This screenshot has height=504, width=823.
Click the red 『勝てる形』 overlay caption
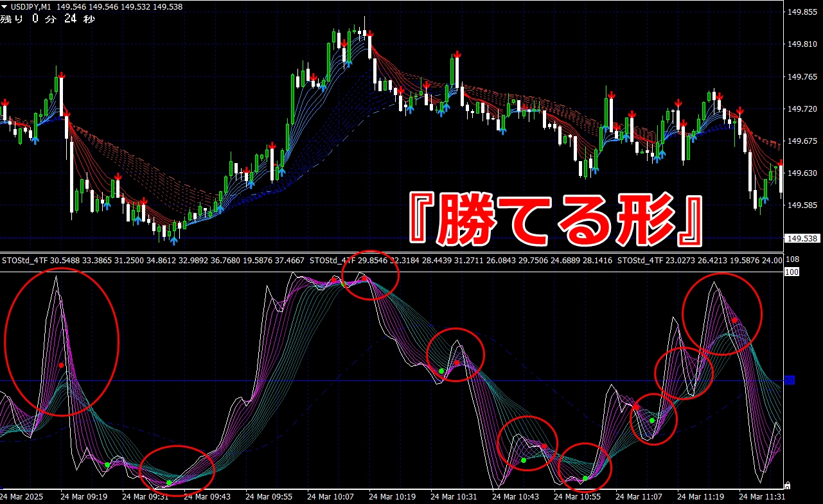[556, 220]
